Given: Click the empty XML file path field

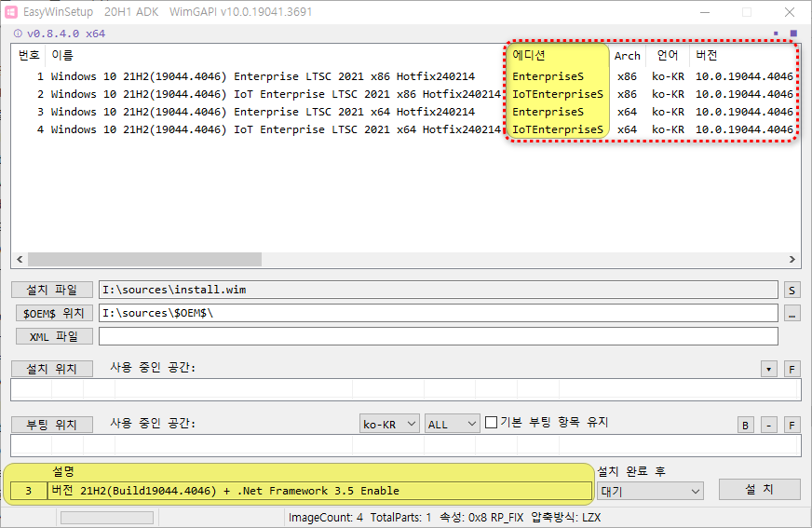Looking at the screenshot, I should [438, 336].
